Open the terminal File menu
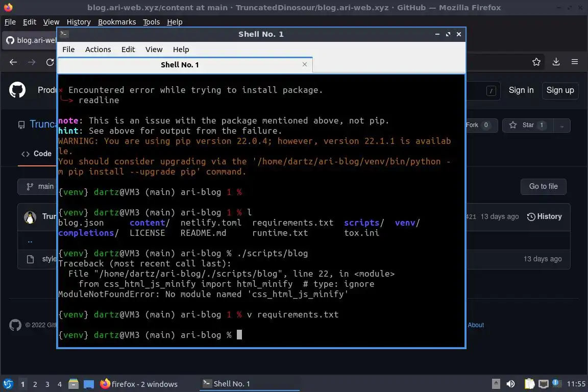The width and height of the screenshot is (588, 392). [x=68, y=50]
